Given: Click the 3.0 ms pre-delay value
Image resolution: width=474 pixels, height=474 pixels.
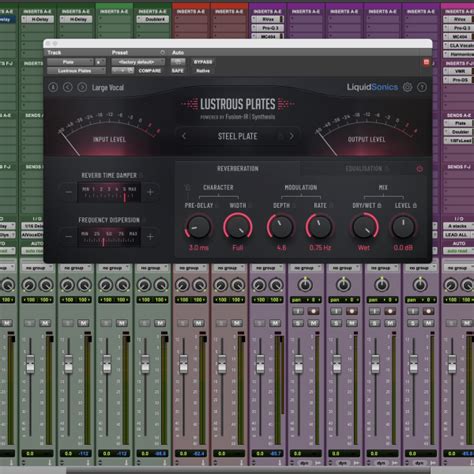Looking at the screenshot, I should (x=199, y=248).
